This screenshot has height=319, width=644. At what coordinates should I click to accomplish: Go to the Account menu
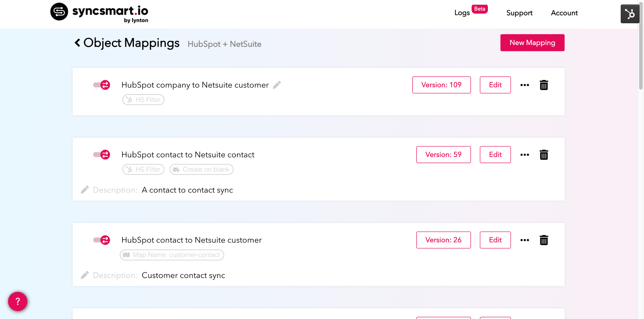(x=564, y=13)
